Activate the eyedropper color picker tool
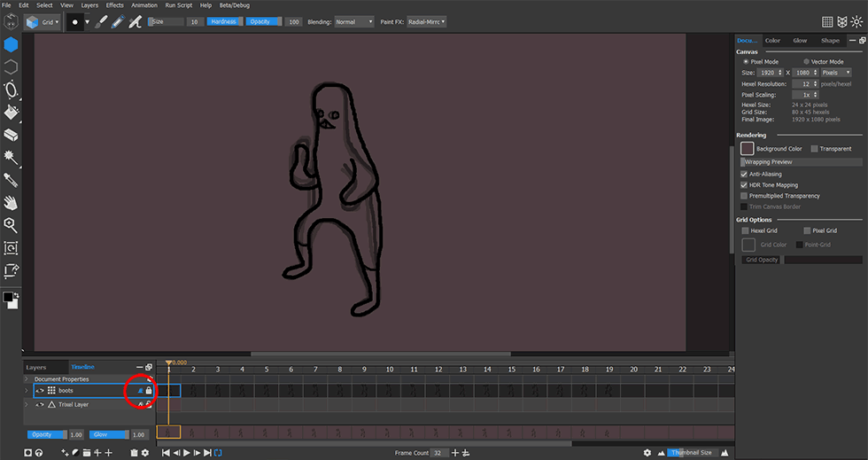 point(12,180)
